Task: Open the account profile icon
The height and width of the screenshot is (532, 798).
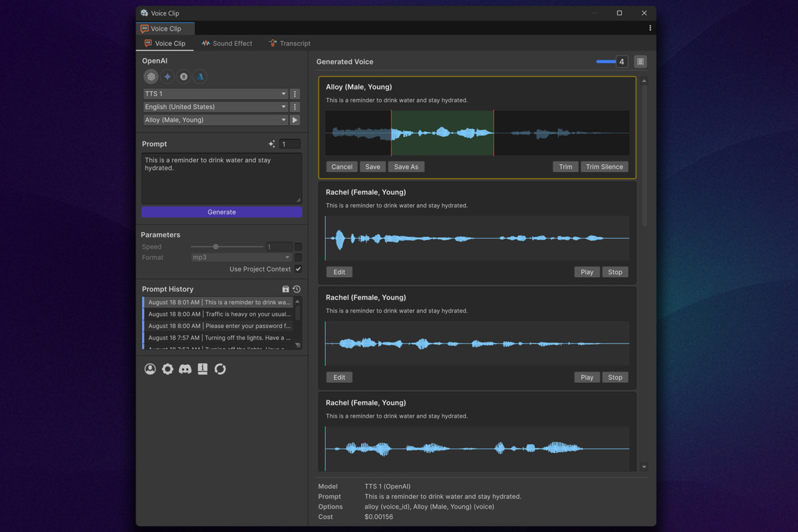Action: [150, 369]
